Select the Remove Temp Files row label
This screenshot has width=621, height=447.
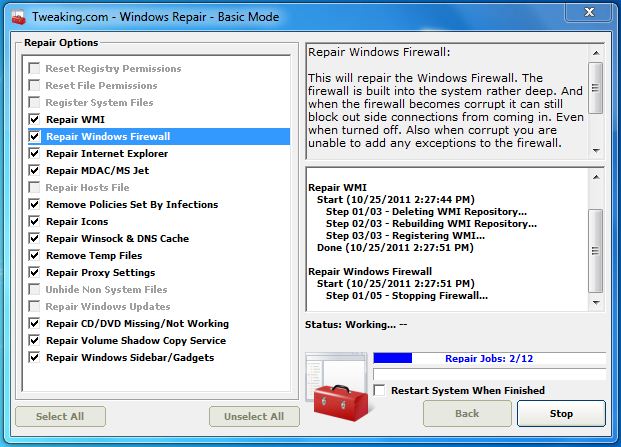[x=94, y=255]
